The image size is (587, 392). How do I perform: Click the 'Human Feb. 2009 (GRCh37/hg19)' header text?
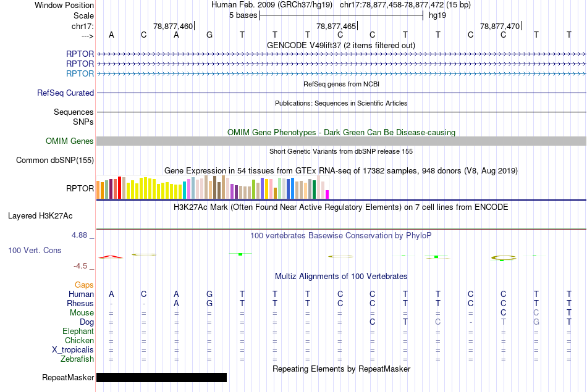click(x=272, y=5)
